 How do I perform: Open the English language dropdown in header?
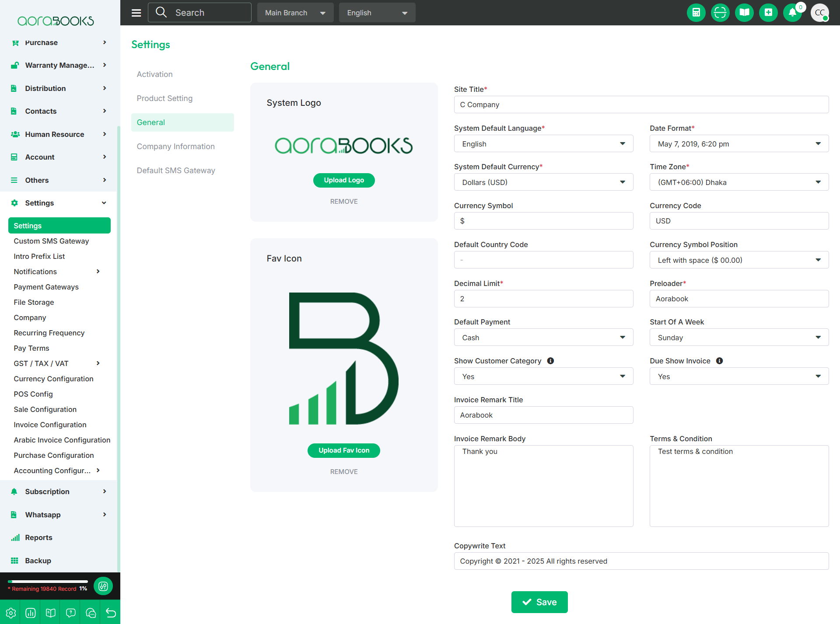point(377,13)
